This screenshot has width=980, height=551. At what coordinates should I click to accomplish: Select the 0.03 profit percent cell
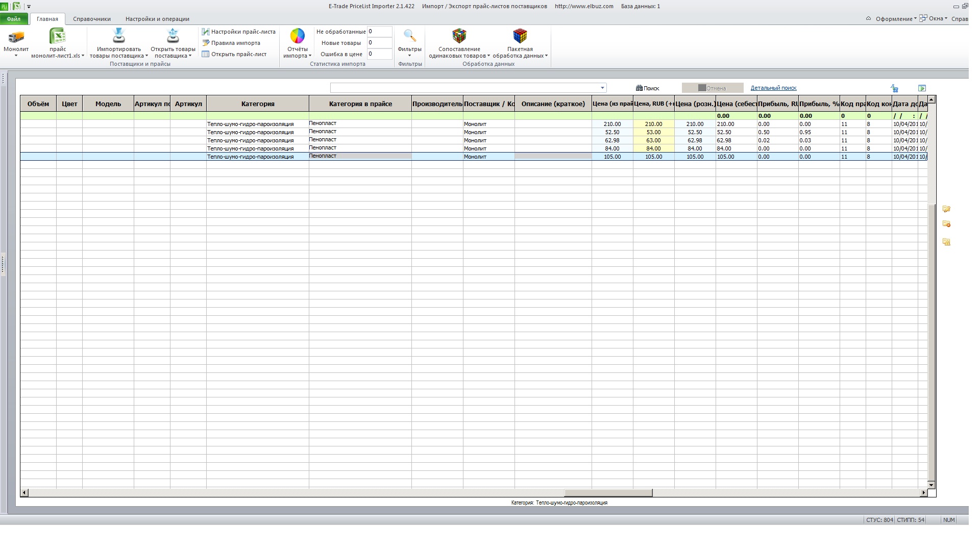click(819, 140)
